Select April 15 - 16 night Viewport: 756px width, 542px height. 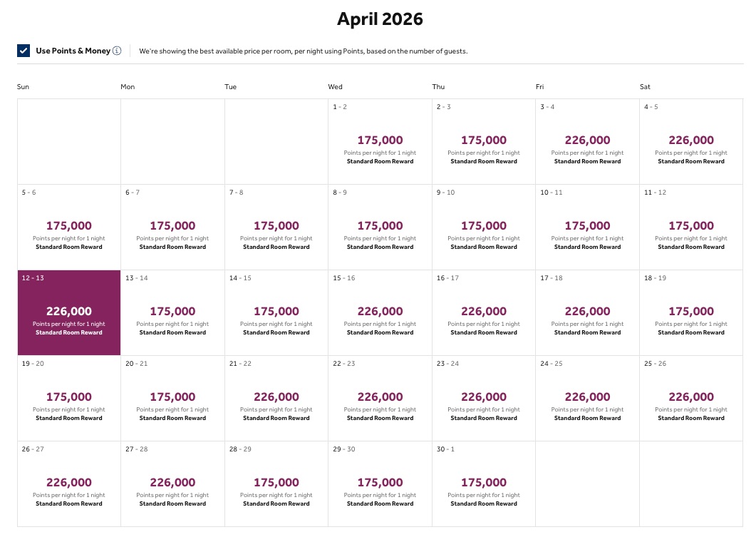click(x=380, y=312)
